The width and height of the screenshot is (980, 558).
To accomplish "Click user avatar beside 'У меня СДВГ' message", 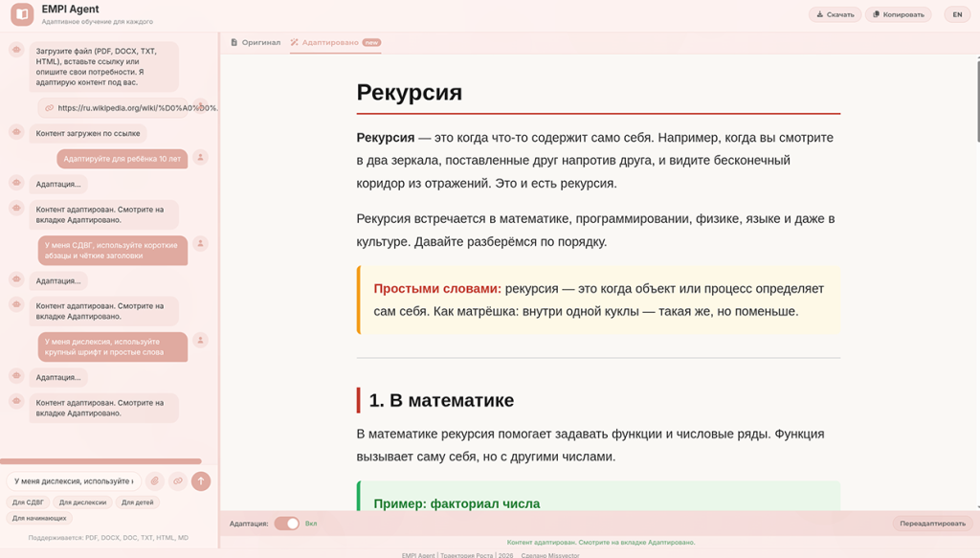I will 200,244.
